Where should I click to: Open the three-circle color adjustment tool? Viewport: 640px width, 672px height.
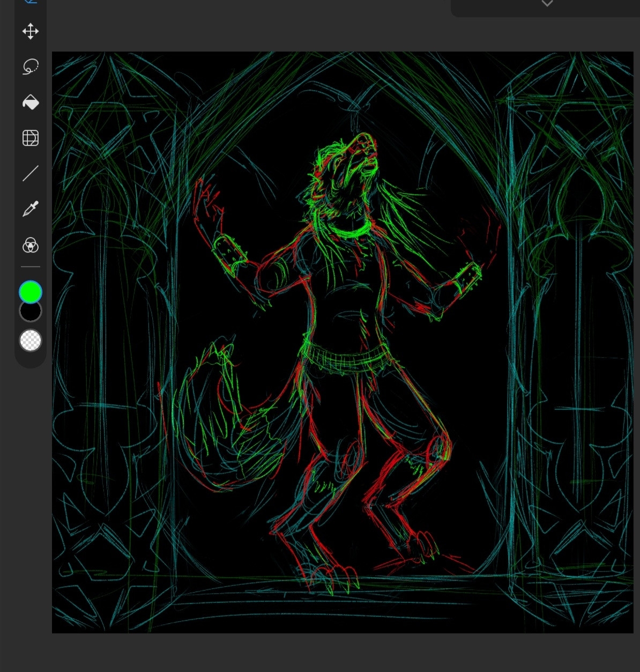[x=31, y=246]
